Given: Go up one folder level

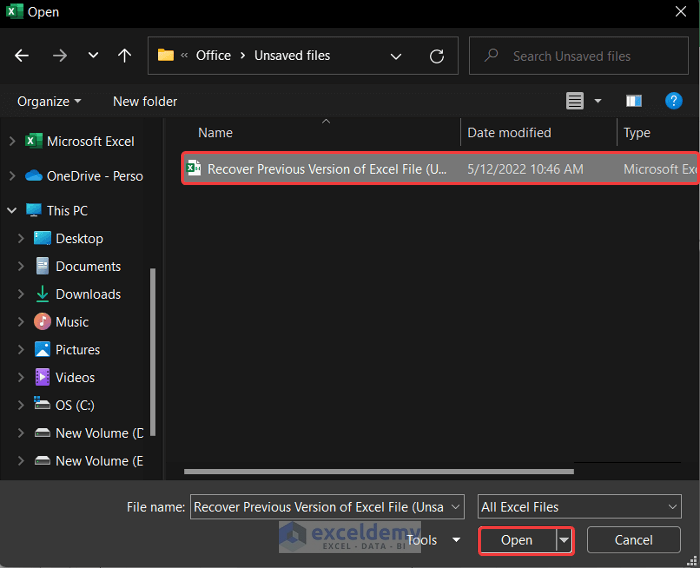Looking at the screenshot, I should [x=125, y=56].
